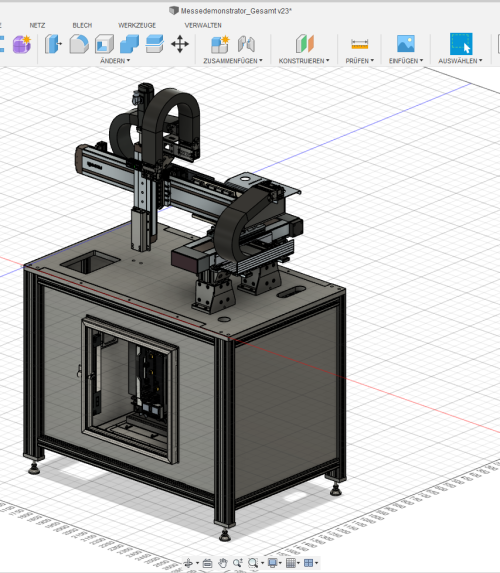Screen dimensions: 500x573
Task: Select the Offset Face tool
Action: [155, 44]
